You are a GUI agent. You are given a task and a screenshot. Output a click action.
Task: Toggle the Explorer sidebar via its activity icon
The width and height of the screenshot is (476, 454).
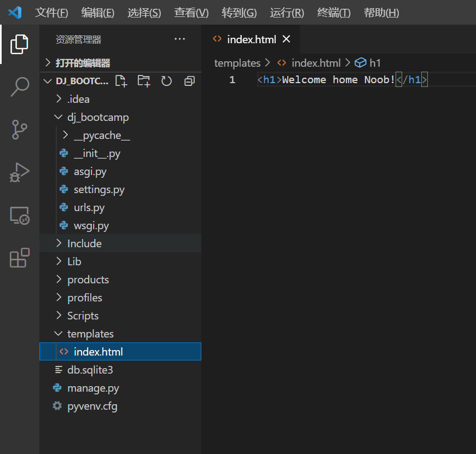[x=19, y=44]
